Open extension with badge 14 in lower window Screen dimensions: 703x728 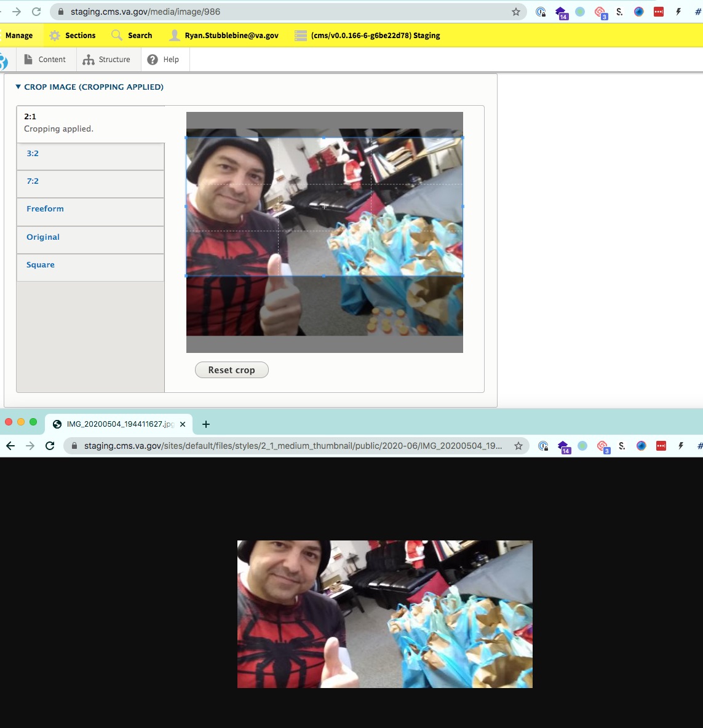(564, 446)
